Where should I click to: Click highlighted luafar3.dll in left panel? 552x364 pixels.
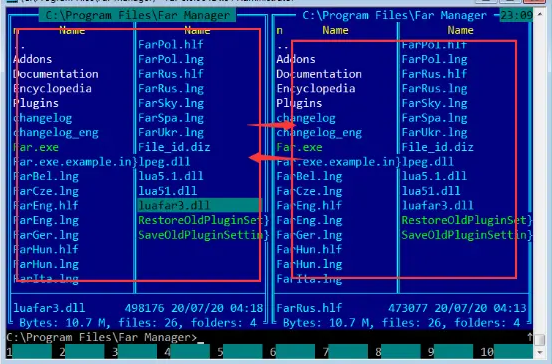pyautogui.click(x=200, y=205)
